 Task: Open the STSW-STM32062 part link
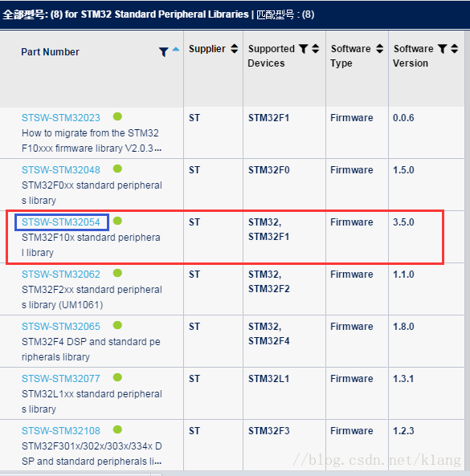61,275
